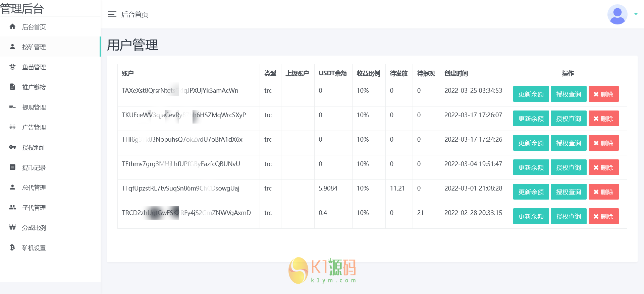The height and width of the screenshot is (294, 644).
Task: Select 授权地址 in the sidebar
Action: 50,147
